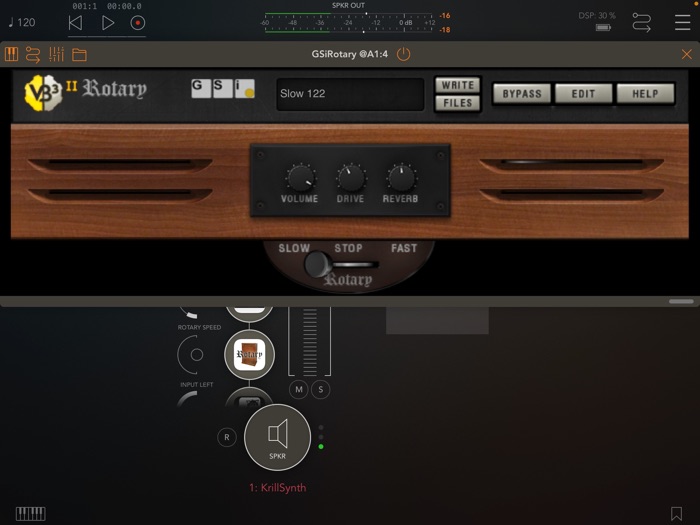This screenshot has width=700, height=525.
Task: Open the preset folder icon
Action: coord(79,54)
